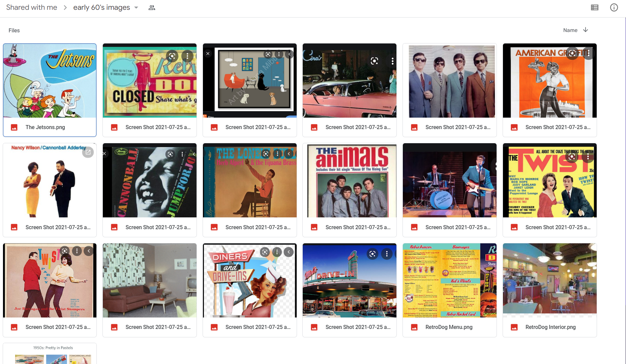This screenshot has width=626, height=364.
Task: Open The Twist magazine cover thumbnail
Action: (x=549, y=180)
